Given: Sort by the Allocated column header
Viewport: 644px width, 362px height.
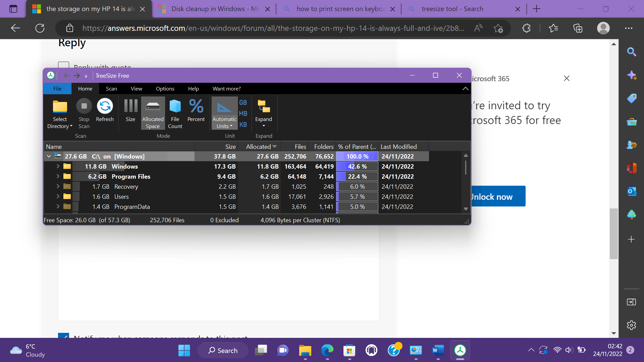Looking at the screenshot, I should click(259, 147).
